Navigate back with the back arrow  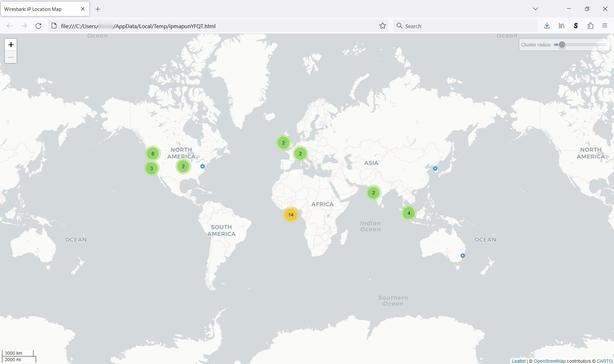coord(10,26)
